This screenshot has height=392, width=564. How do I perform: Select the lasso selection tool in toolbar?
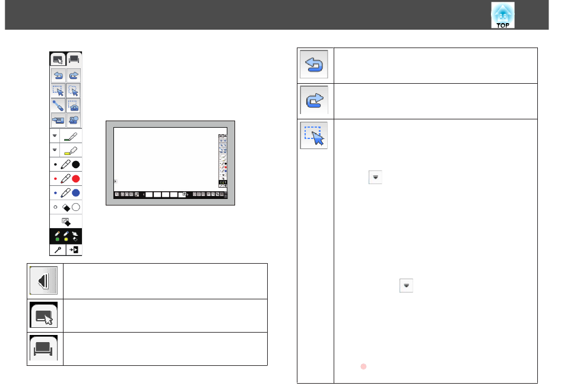[74, 90]
